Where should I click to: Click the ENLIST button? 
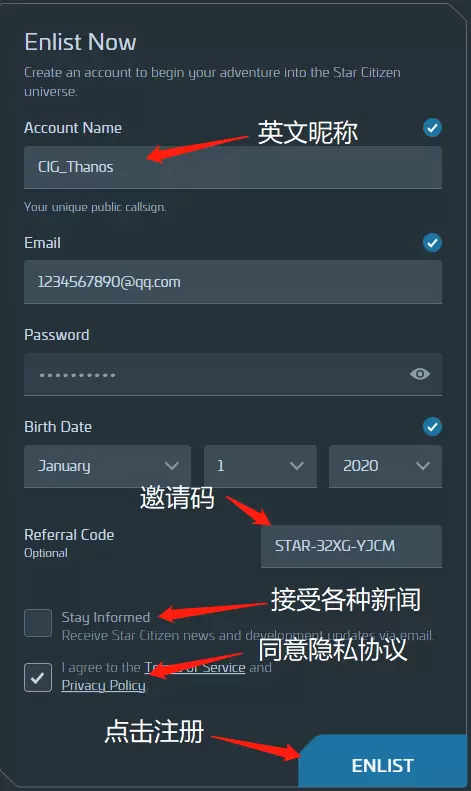(x=383, y=762)
